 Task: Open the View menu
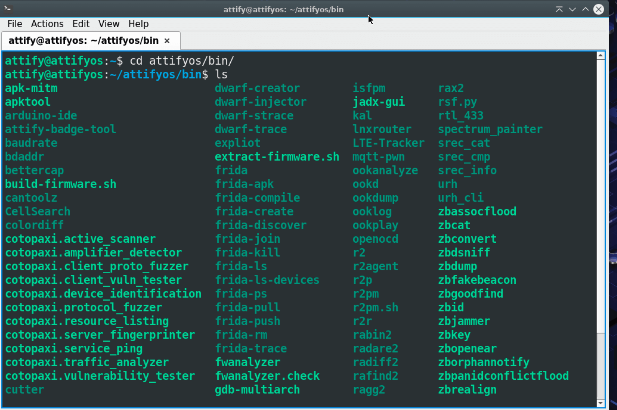[x=109, y=24]
